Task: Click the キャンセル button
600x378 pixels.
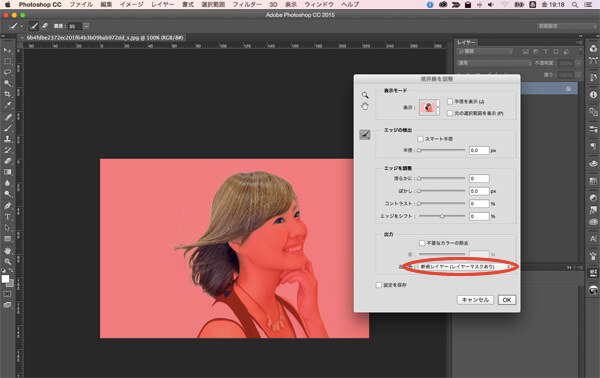Action: 475,300
